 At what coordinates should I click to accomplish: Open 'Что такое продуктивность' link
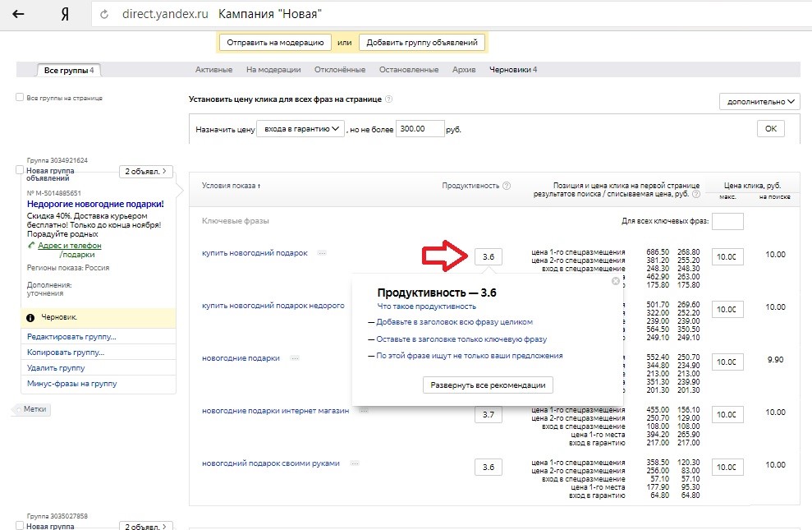point(426,306)
